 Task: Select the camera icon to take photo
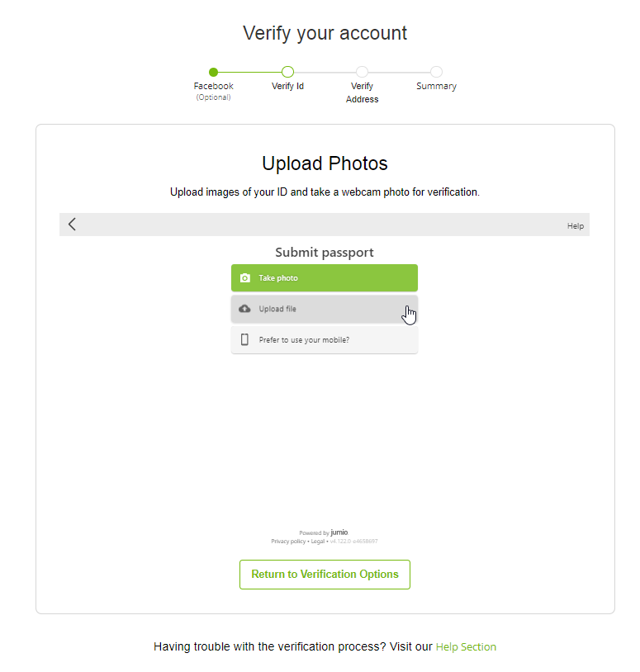[x=244, y=277]
